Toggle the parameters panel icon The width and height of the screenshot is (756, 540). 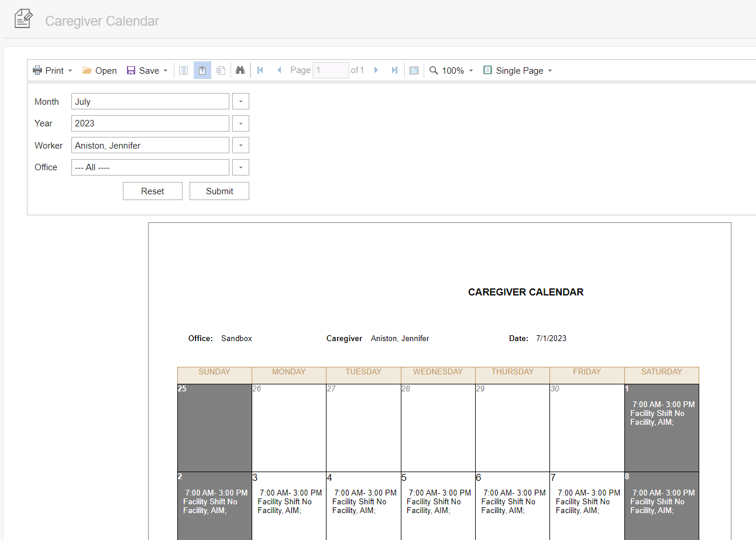(202, 70)
